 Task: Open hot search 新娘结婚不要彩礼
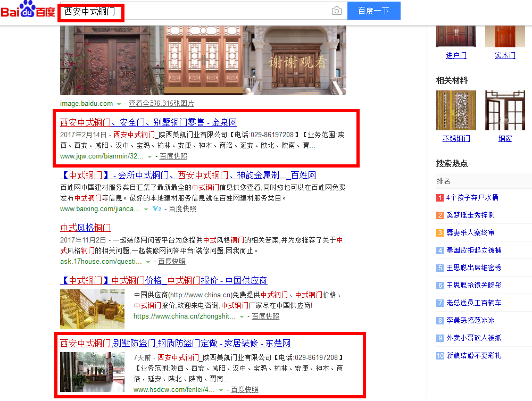(473, 356)
